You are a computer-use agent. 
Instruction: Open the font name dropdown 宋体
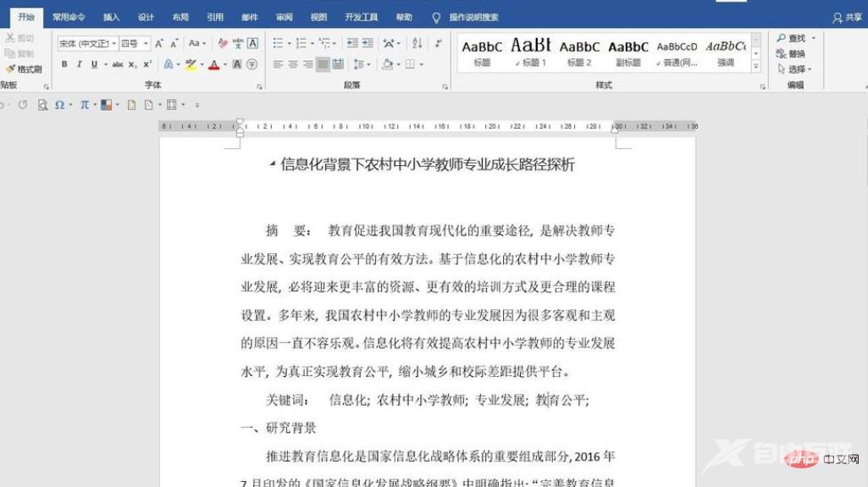(x=85, y=43)
